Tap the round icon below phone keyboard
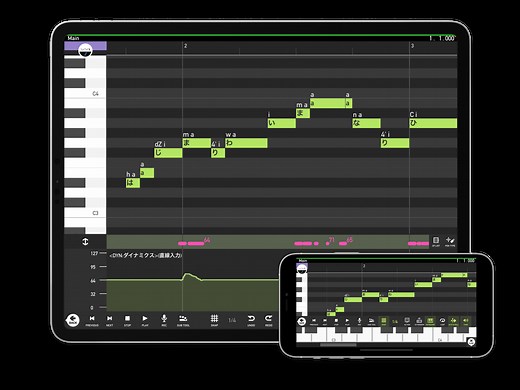Image resolution: width=520 pixels, height=390 pixels. pos(471,342)
